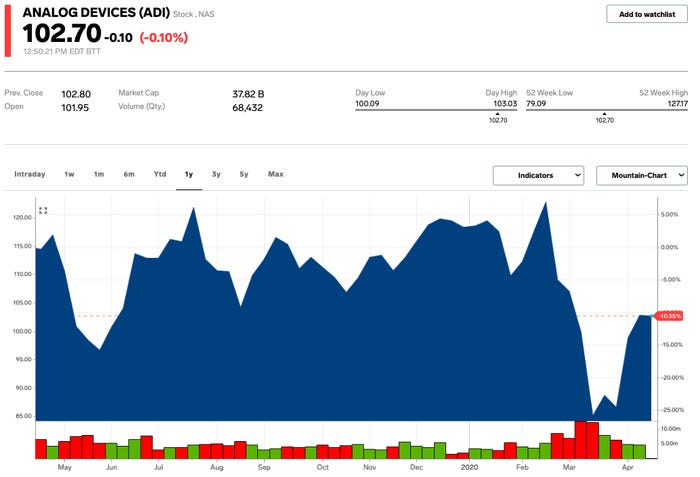700x477 pixels.
Task: Click the Aug label on the x-axis
Action: tap(217, 467)
